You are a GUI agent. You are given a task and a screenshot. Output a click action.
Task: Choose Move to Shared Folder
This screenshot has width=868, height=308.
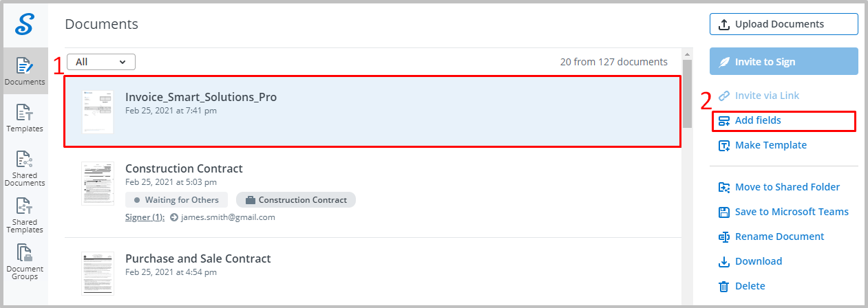pos(779,187)
